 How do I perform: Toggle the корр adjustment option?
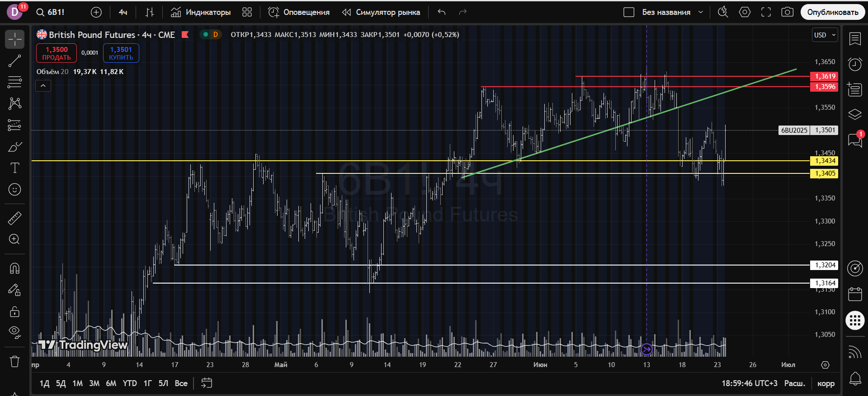[x=826, y=383]
